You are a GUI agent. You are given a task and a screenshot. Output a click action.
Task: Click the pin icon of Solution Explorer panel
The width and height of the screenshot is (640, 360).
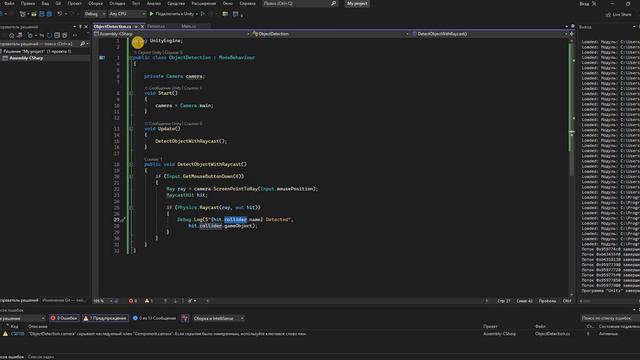[x=80, y=27]
